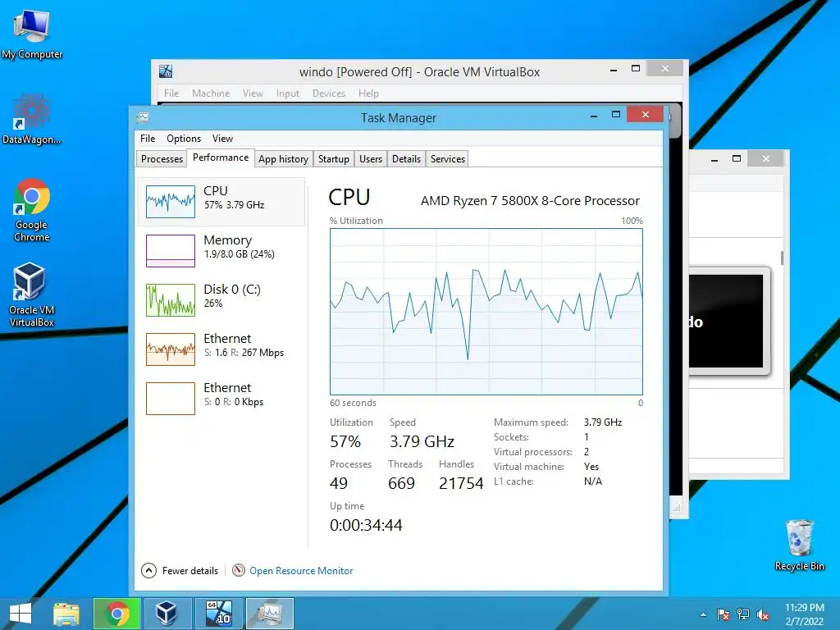Select the Google Chrome desktop shortcut
Viewport: 840px width, 630px height.
point(32,210)
